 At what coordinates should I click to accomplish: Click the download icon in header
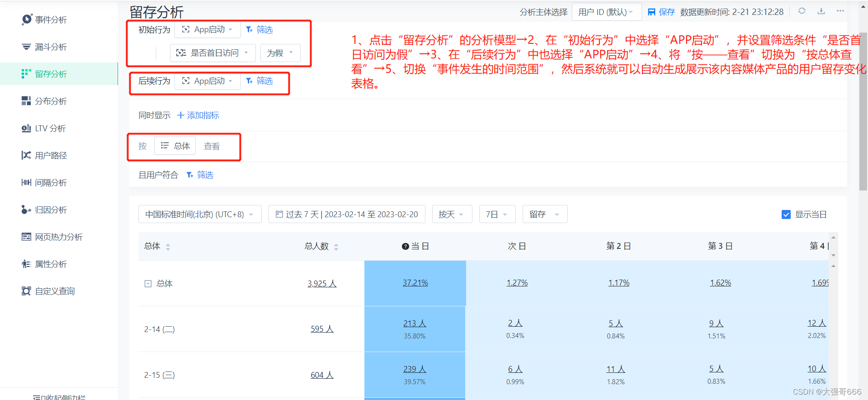click(x=821, y=11)
